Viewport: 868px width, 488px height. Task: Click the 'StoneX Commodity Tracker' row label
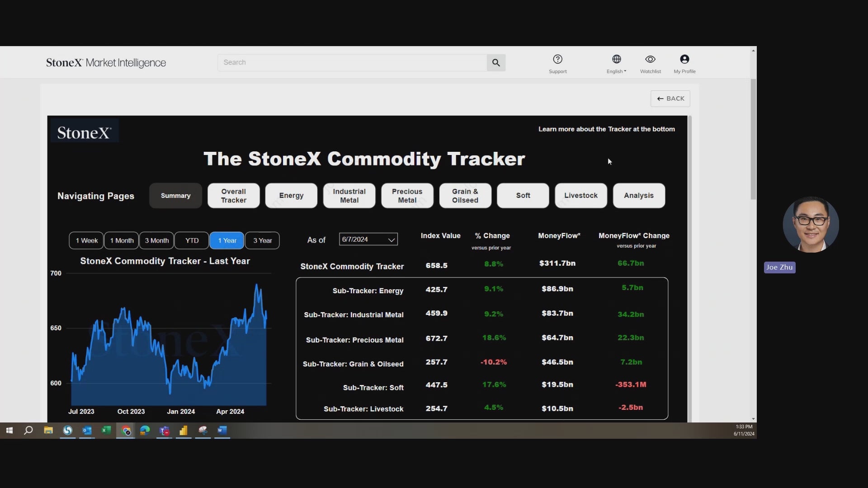point(352,266)
